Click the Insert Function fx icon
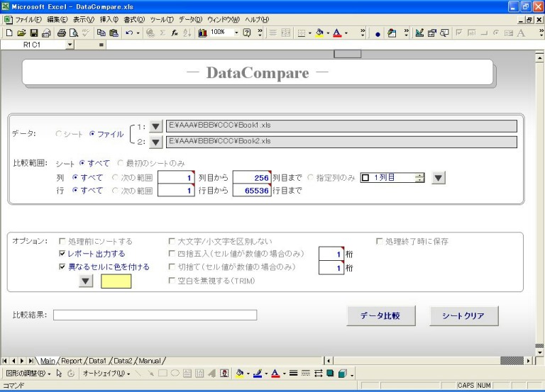The image size is (545, 392). [x=174, y=33]
